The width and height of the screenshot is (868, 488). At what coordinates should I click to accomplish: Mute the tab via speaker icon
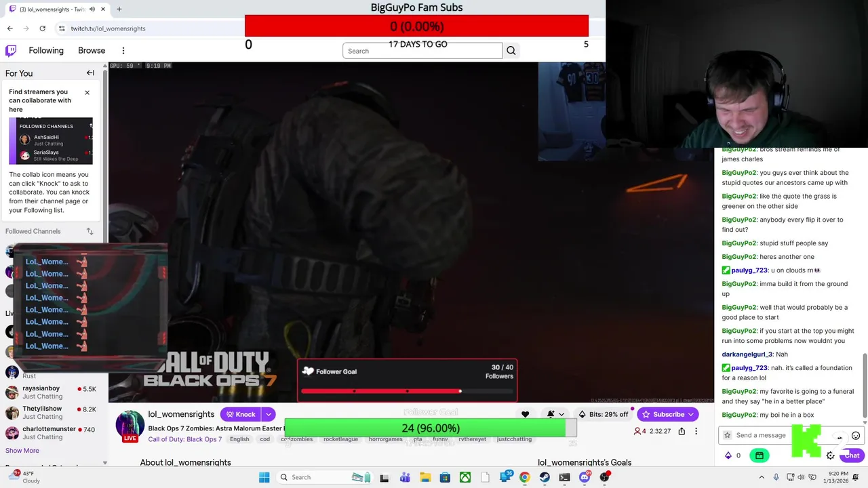point(92,9)
